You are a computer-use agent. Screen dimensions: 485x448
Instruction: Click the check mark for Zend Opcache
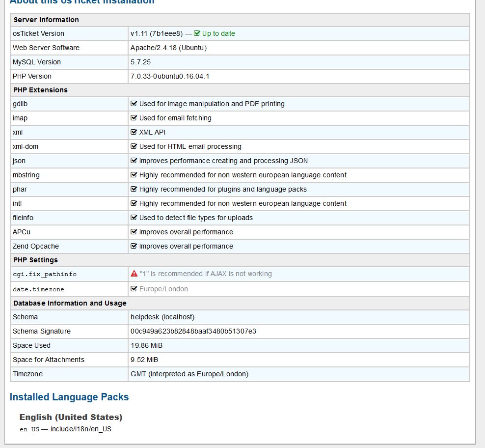pyautogui.click(x=134, y=246)
